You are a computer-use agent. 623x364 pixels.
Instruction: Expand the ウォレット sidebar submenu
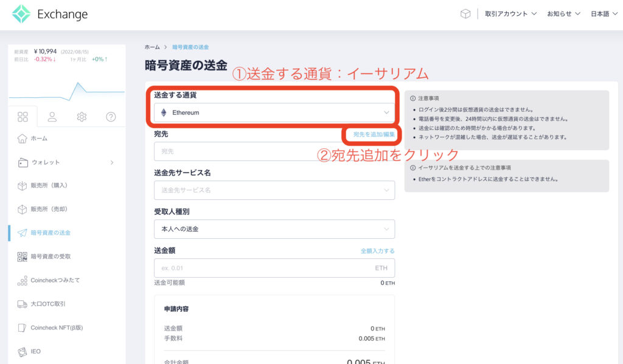pyautogui.click(x=111, y=162)
